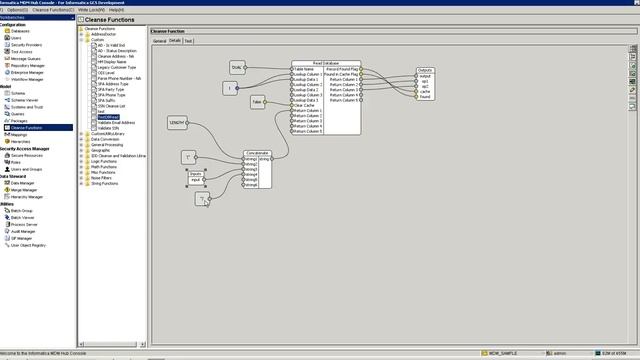Expand the String Functions folder
This screenshot has width=640, height=360.
[x=81, y=184]
